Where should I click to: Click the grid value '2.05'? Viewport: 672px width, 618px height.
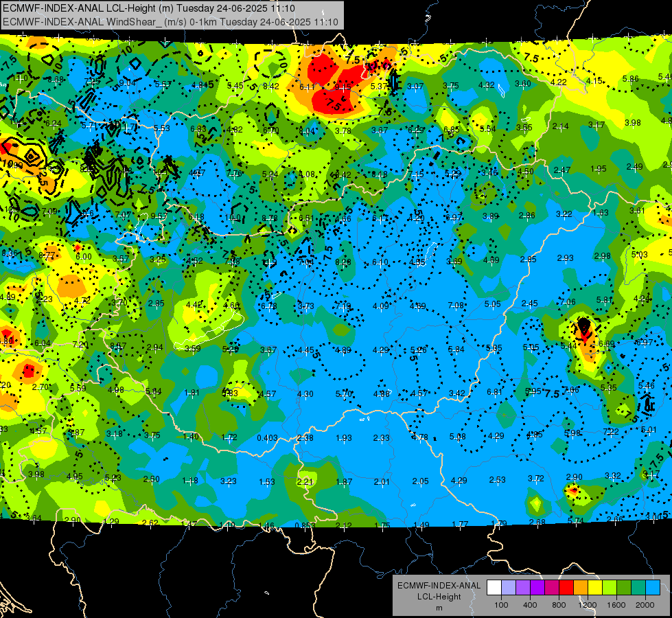[x=420, y=481]
